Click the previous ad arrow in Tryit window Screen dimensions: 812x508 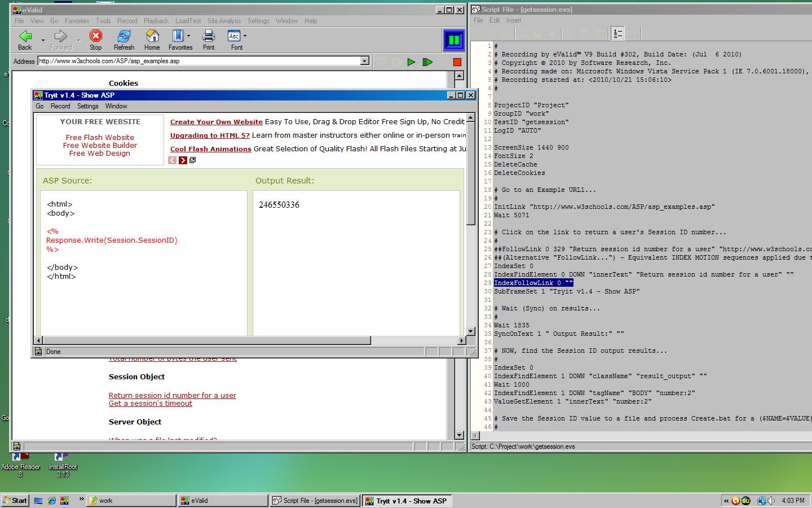[x=173, y=160]
